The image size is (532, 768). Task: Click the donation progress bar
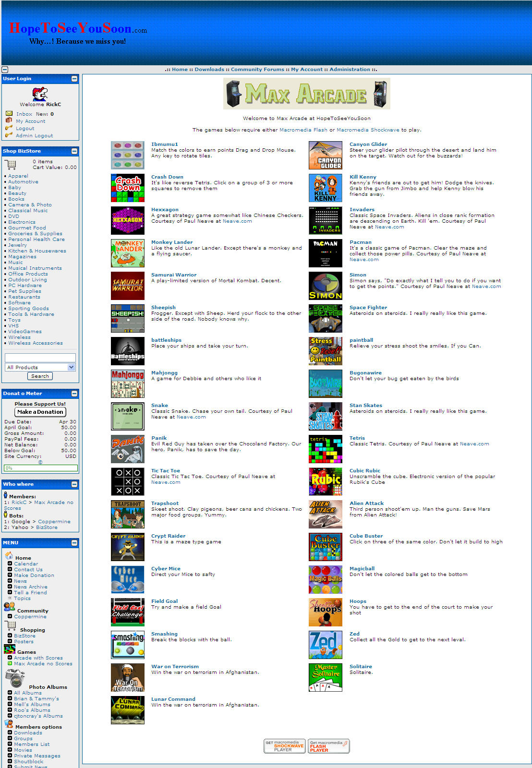click(40, 468)
